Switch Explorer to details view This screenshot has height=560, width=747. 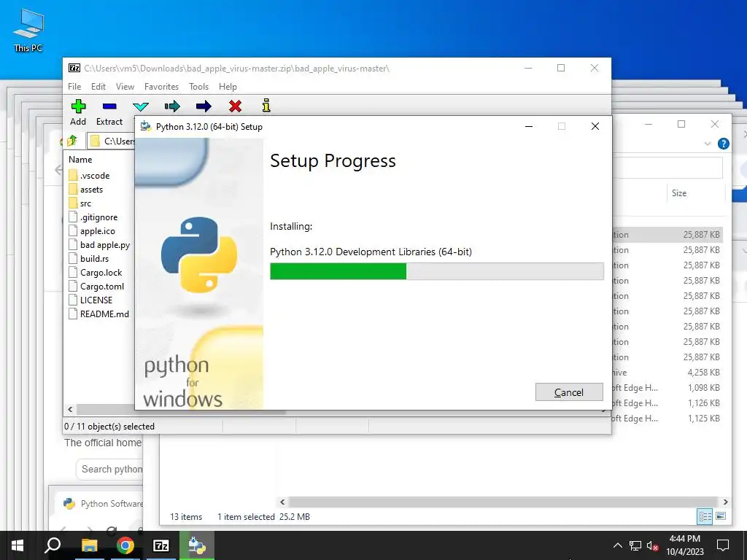(705, 516)
